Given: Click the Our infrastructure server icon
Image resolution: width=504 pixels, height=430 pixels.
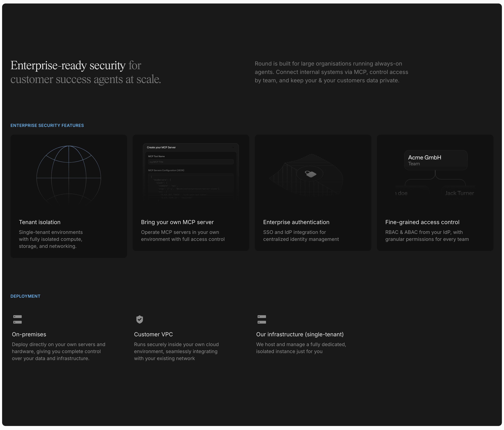Looking at the screenshot, I should (262, 319).
